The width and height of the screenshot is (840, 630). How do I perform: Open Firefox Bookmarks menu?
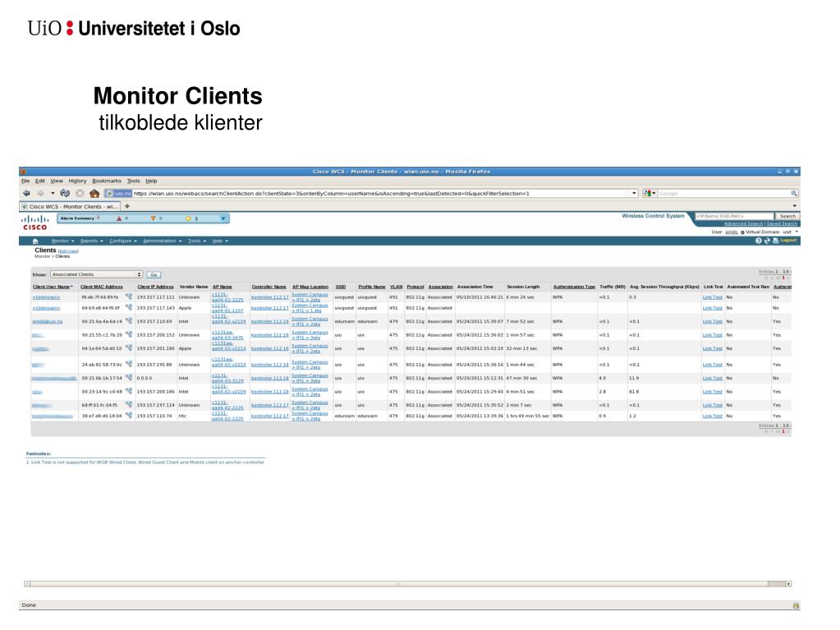(x=107, y=181)
